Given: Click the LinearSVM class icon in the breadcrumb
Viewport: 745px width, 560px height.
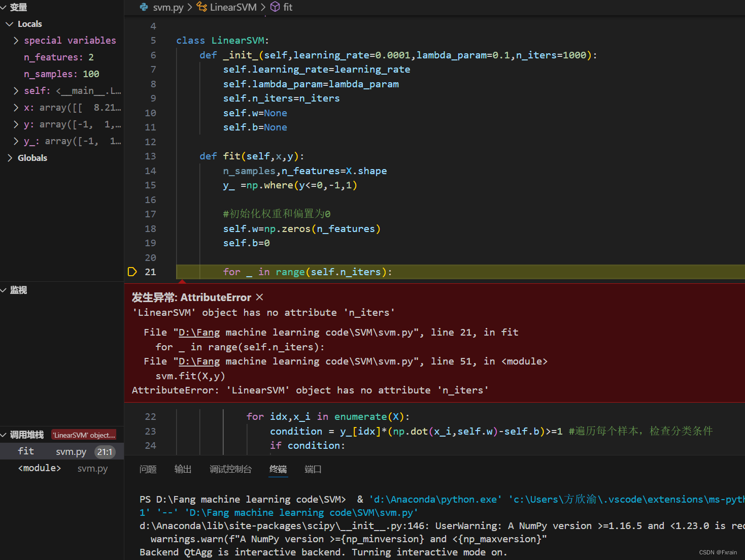Looking at the screenshot, I should tap(202, 7).
